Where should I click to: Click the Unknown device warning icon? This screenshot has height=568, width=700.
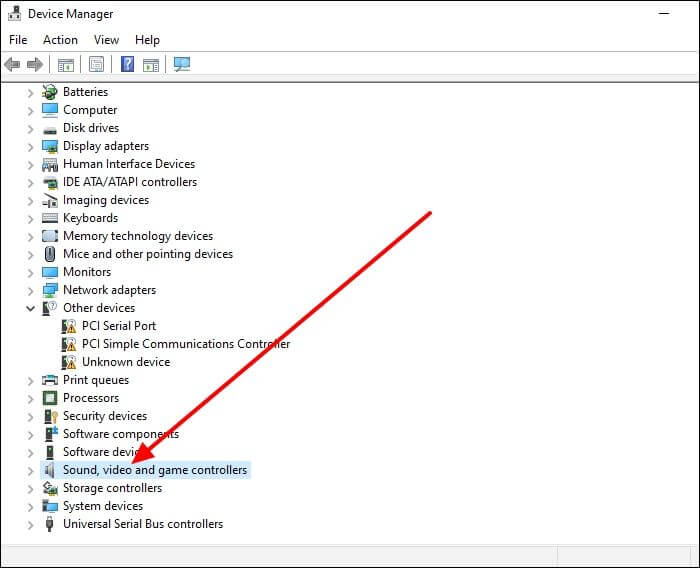point(68,362)
